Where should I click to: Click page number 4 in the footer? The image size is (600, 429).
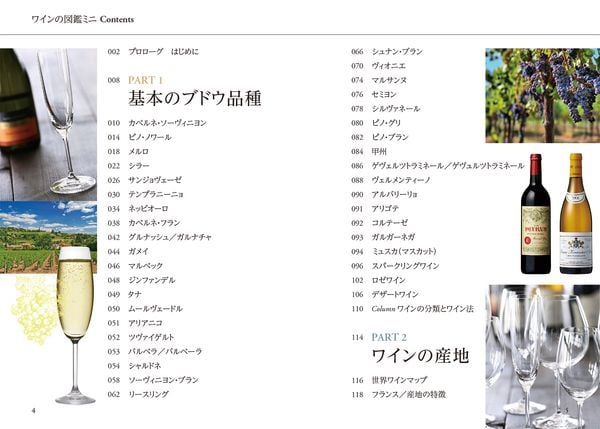[x=33, y=411]
